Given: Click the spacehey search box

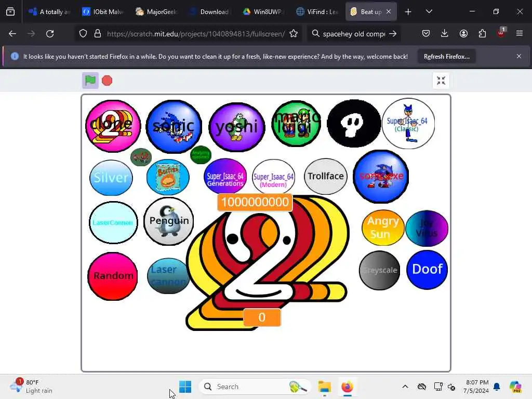Looking at the screenshot, I should (353, 34).
